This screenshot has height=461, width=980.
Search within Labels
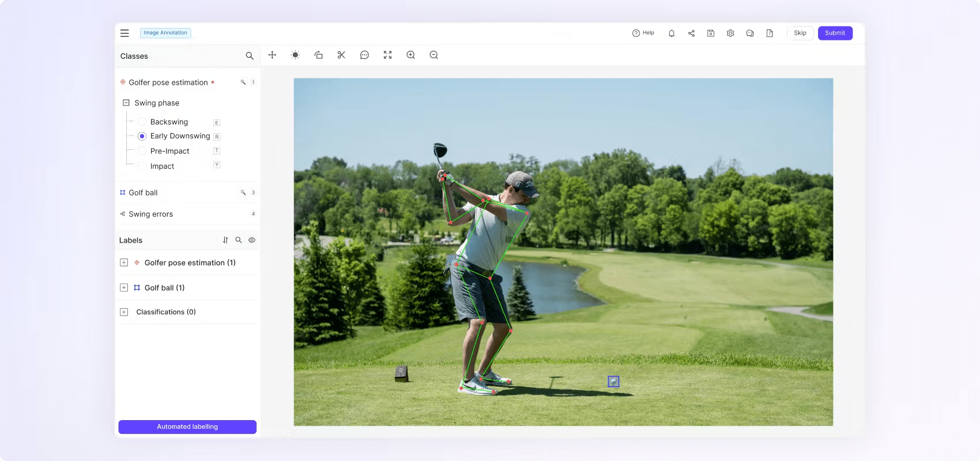click(239, 240)
